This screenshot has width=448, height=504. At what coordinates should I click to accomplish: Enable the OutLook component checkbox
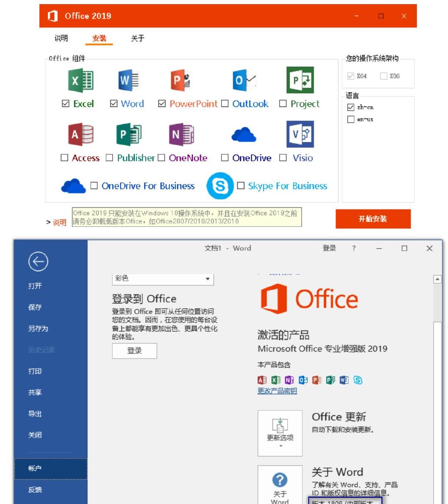[225, 104]
